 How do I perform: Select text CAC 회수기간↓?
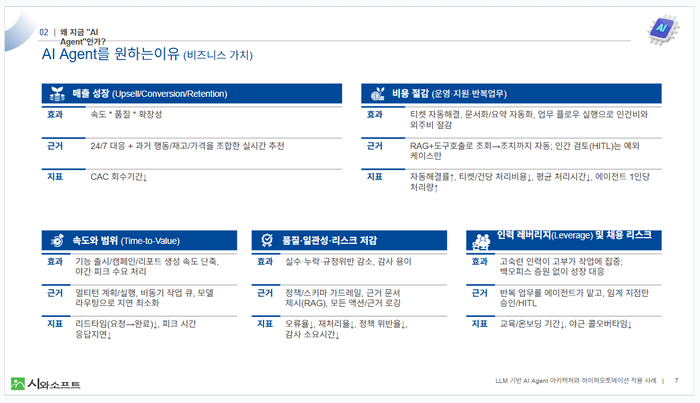pos(119,177)
